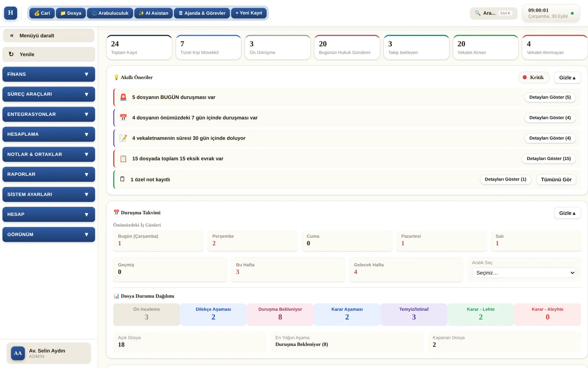Image resolution: width=588 pixels, height=368 pixels.
Task: Open the Dosya top menu
Action: 71,13
